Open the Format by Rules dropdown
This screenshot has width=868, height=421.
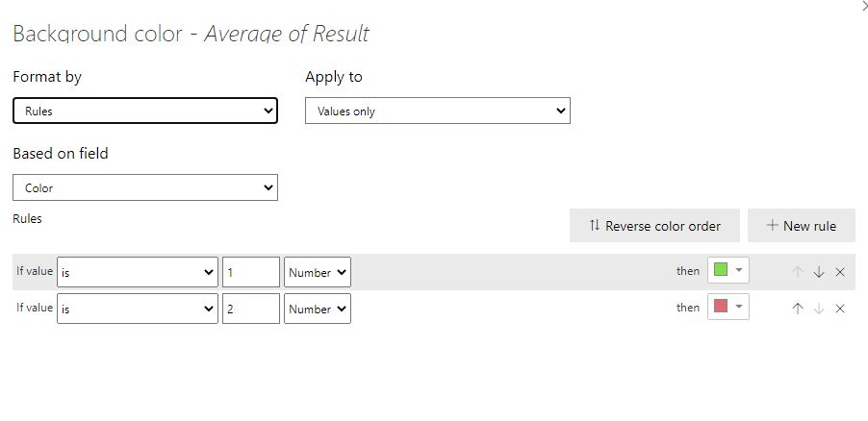click(x=145, y=111)
